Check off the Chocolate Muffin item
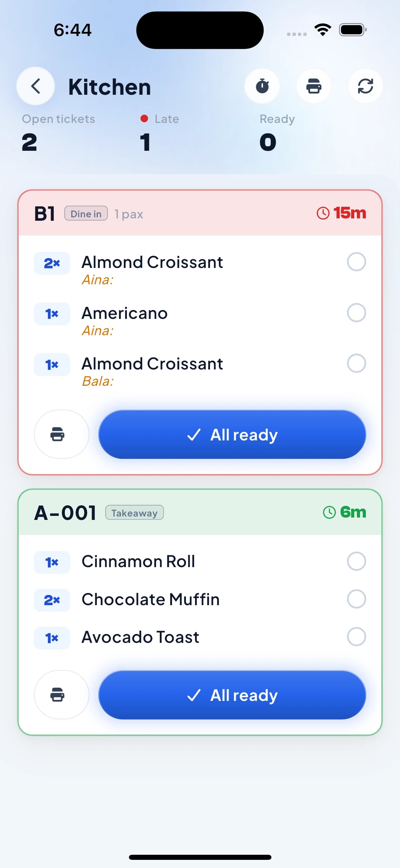This screenshot has height=868, width=400. [356, 599]
